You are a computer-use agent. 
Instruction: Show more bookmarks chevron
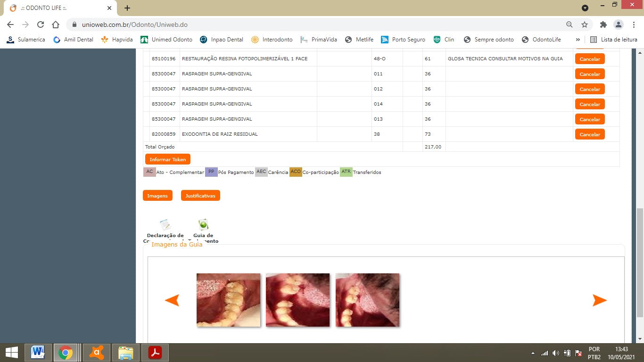click(578, 40)
